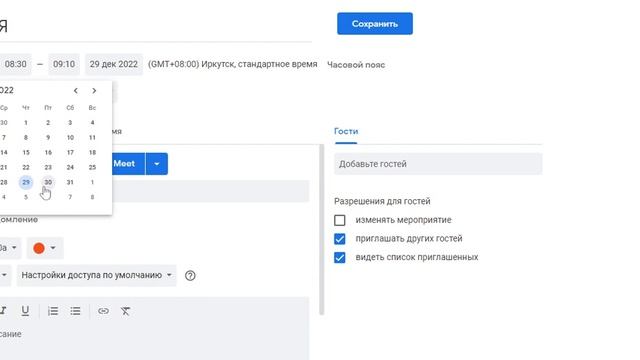
Task: Go to next month in date picker
Action: point(94,91)
